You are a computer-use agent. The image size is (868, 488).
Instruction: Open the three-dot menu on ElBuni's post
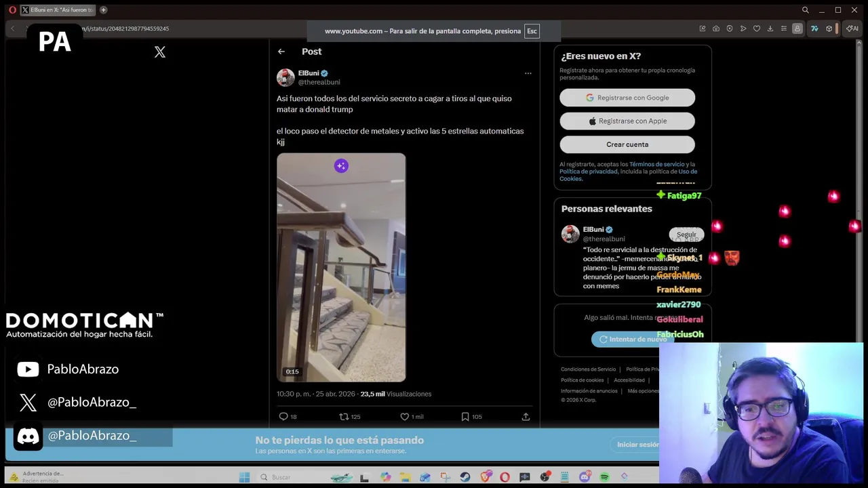(x=528, y=73)
